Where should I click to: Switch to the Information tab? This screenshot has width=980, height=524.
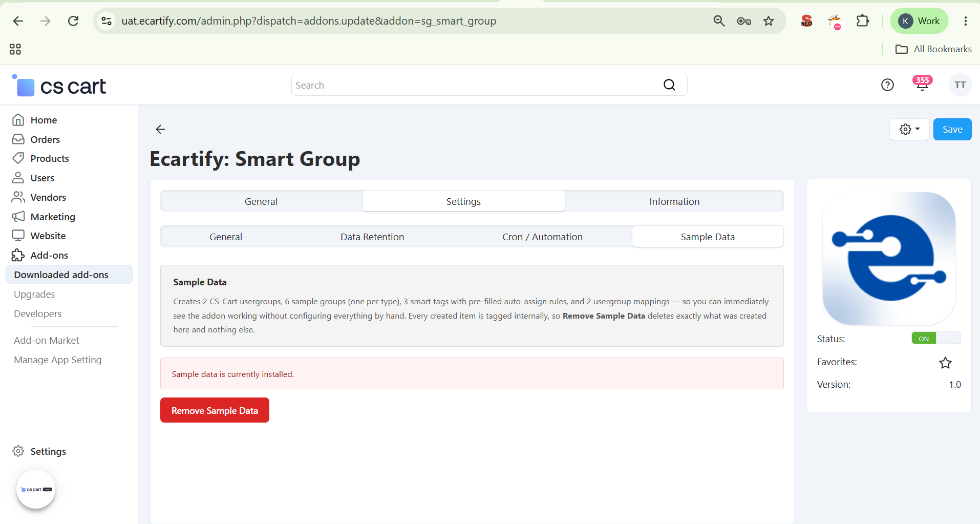pyautogui.click(x=674, y=201)
